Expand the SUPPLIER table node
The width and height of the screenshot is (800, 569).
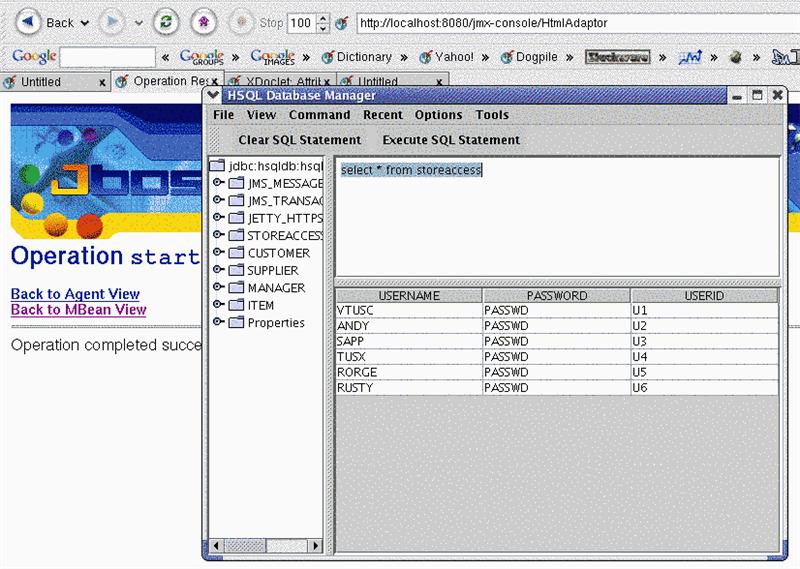pos(218,270)
